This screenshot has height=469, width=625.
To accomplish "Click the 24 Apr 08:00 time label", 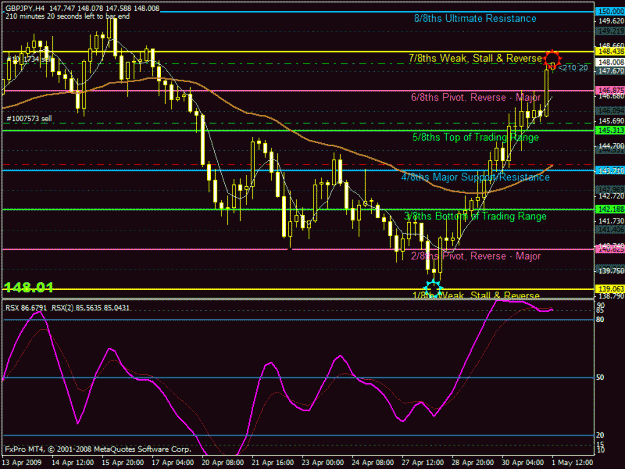I will tap(373, 463).
